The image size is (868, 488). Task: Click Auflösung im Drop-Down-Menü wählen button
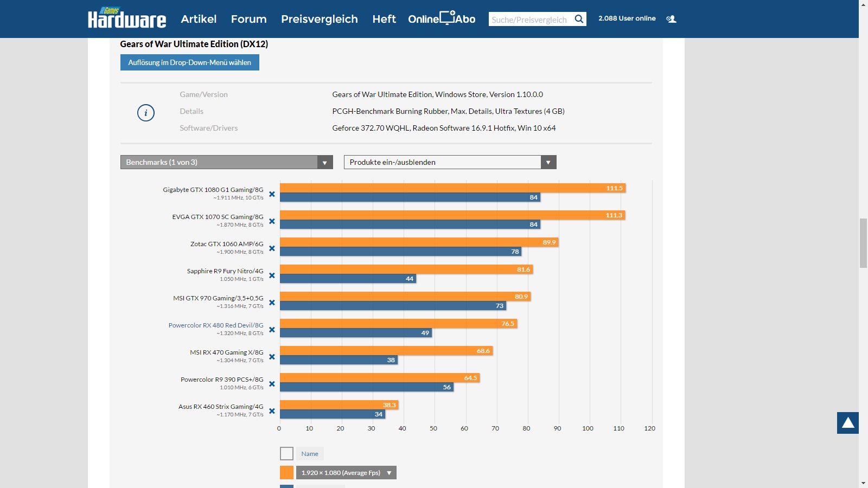[x=189, y=62]
